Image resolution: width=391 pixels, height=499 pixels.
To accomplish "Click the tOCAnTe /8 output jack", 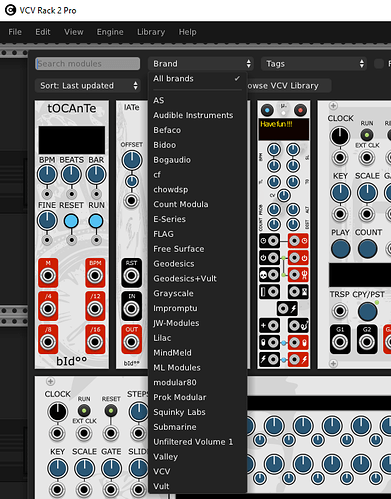I will pyautogui.click(x=48, y=342).
